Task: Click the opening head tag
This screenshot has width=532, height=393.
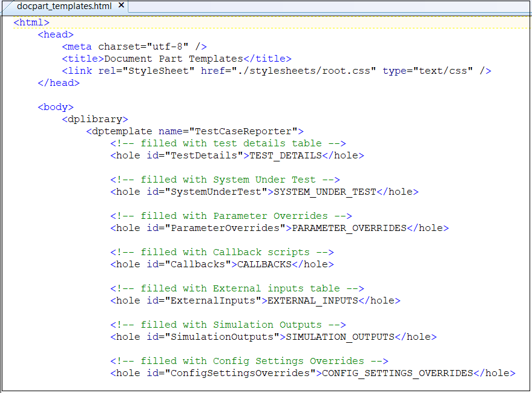Action: coord(55,34)
